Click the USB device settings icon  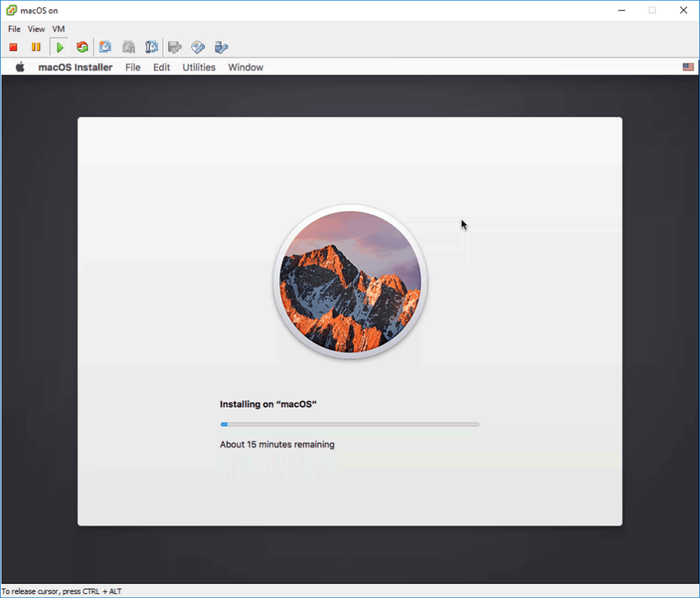pos(221,47)
